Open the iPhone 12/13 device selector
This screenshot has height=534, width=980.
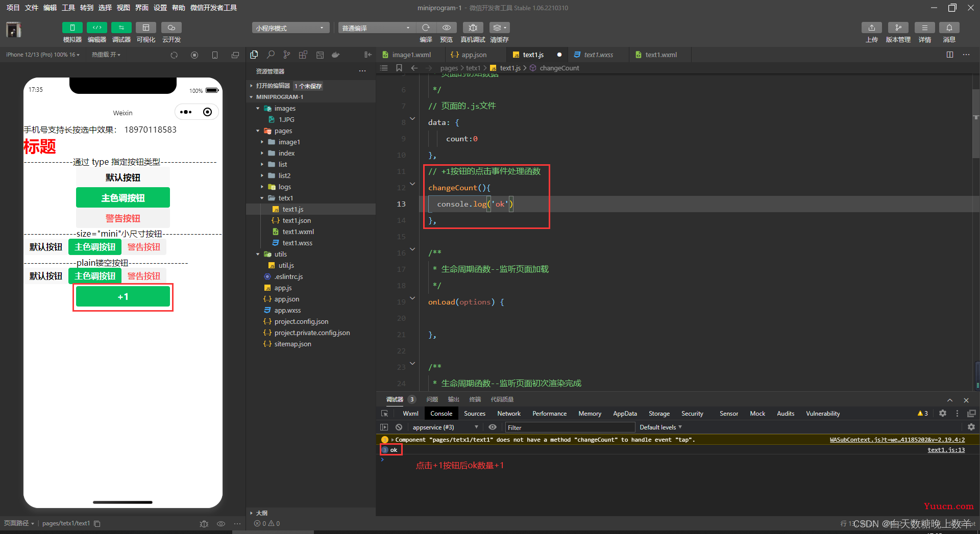(x=43, y=55)
